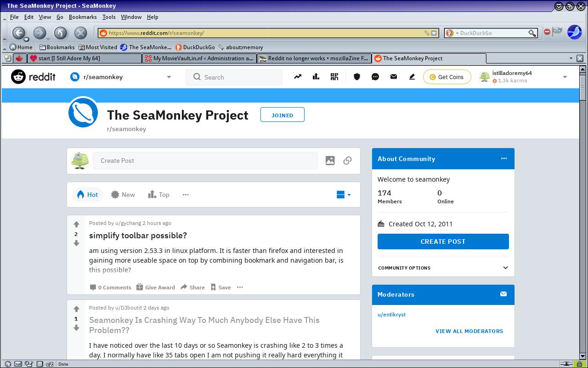
Task: Click the Reddit Search field
Action: click(x=234, y=77)
